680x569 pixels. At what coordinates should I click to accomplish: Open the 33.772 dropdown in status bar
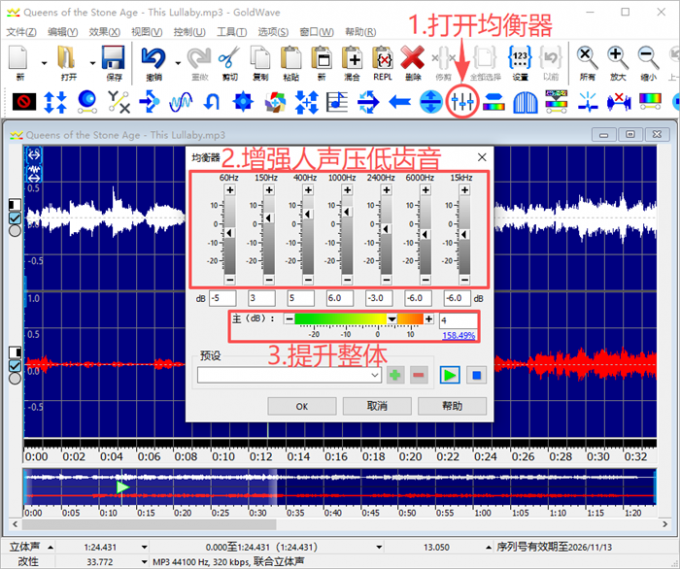point(144,562)
